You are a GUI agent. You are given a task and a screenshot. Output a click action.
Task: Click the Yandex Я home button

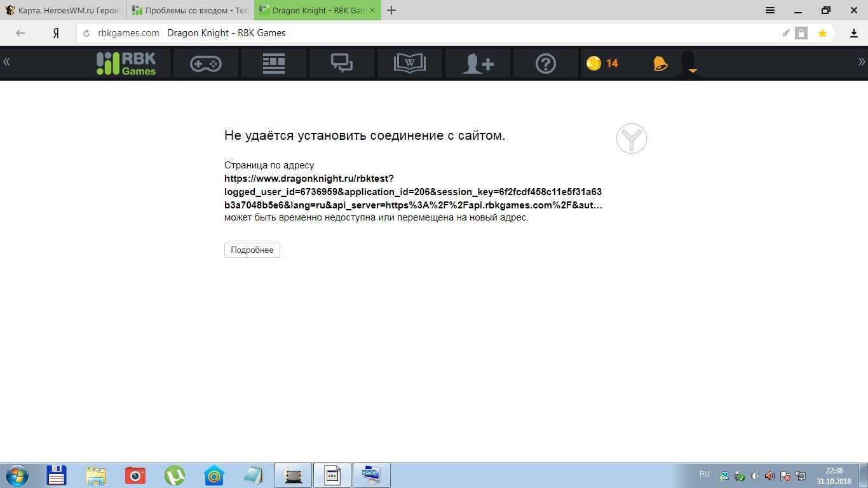(56, 33)
